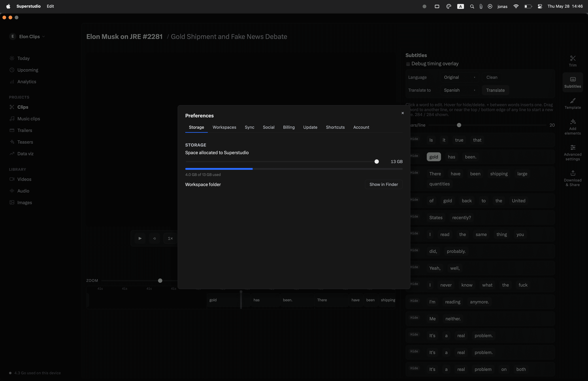Click the Show in Finder button
Screen dimensions: 588x381
pyautogui.click(x=383, y=184)
